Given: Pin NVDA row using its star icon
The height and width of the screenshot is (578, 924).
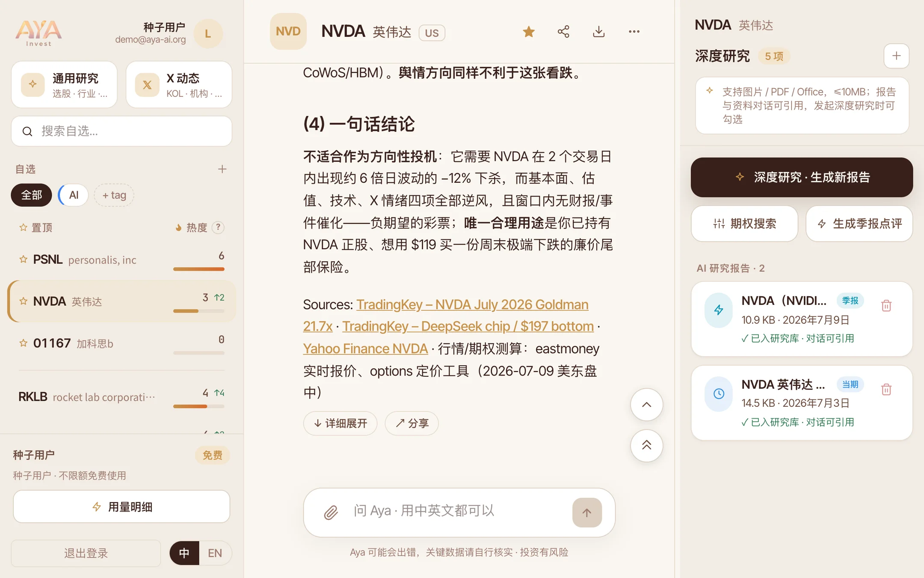Looking at the screenshot, I should tap(23, 301).
